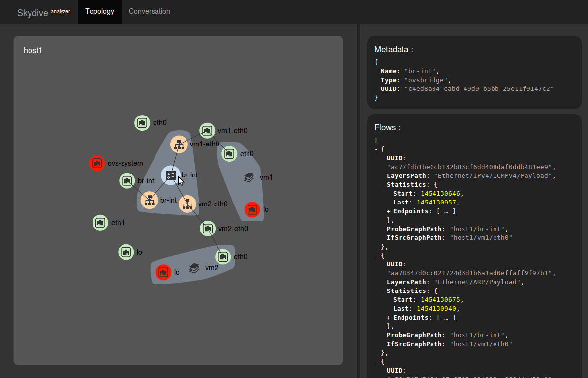This screenshot has height=378, width=588.
Task: Select the green eth1 interface node
Action: tap(100, 223)
